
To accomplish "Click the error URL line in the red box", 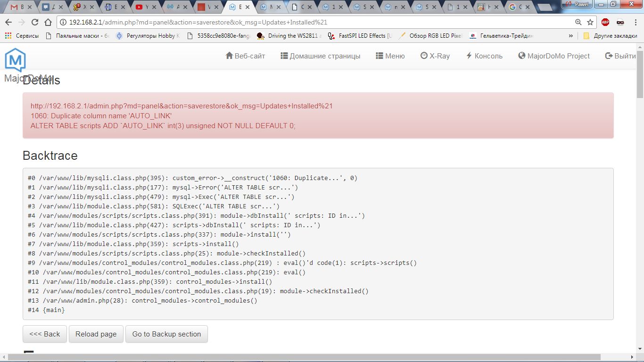I will pyautogui.click(x=182, y=106).
